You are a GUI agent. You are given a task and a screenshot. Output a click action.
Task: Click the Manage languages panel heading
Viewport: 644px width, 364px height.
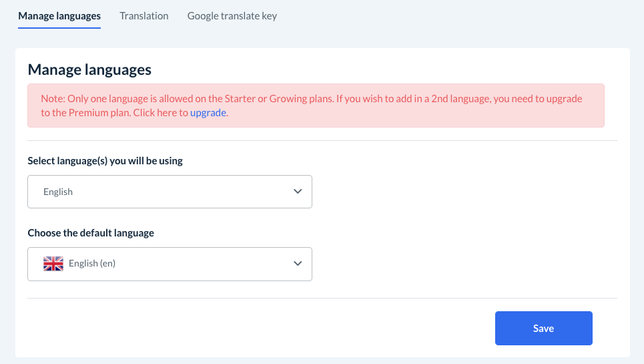pyautogui.click(x=89, y=69)
